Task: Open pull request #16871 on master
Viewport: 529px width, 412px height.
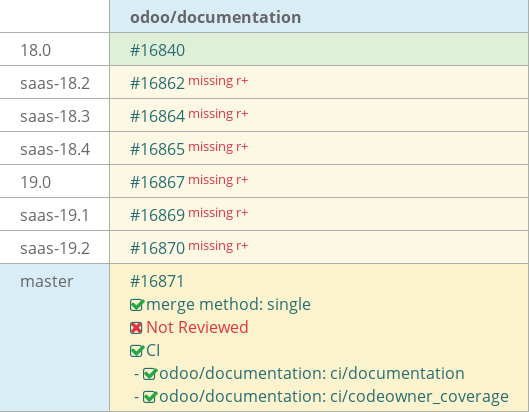Action: click(157, 281)
